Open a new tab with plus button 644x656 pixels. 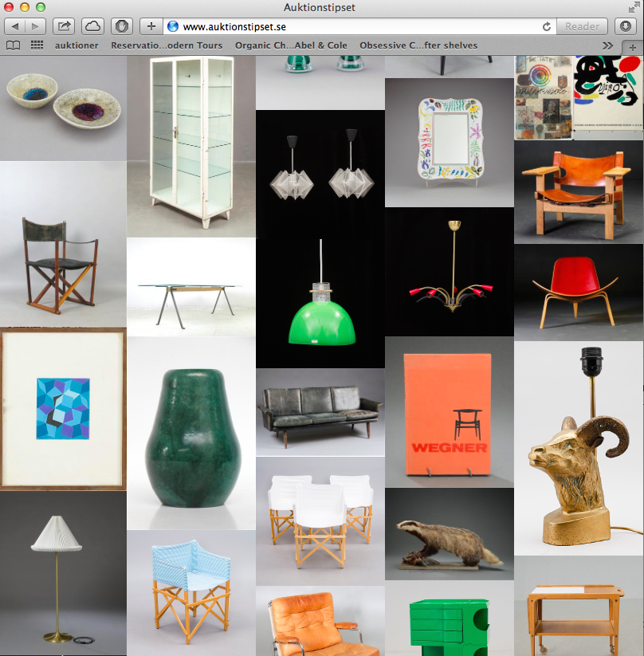click(633, 46)
